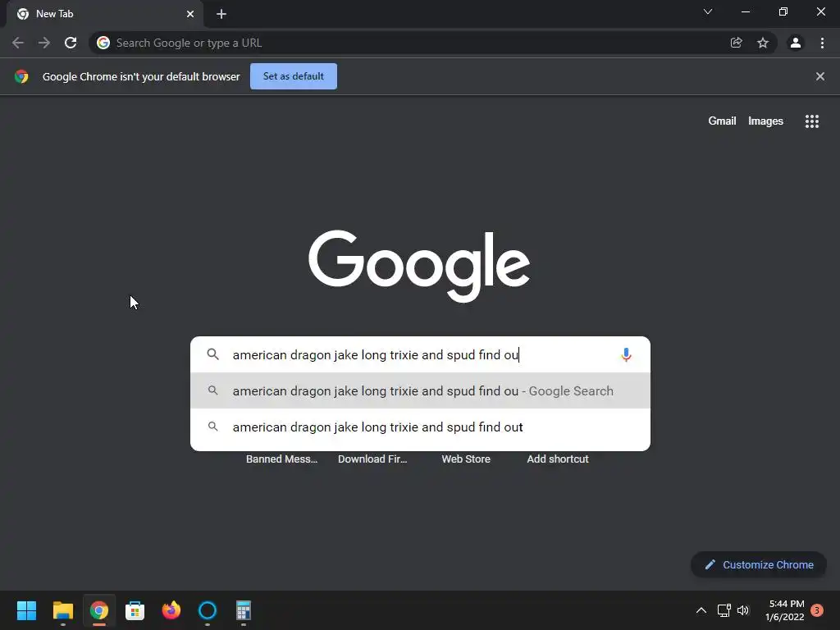The height and width of the screenshot is (630, 840).
Task: Select the 'spud find out' suggestion
Action: point(420,427)
